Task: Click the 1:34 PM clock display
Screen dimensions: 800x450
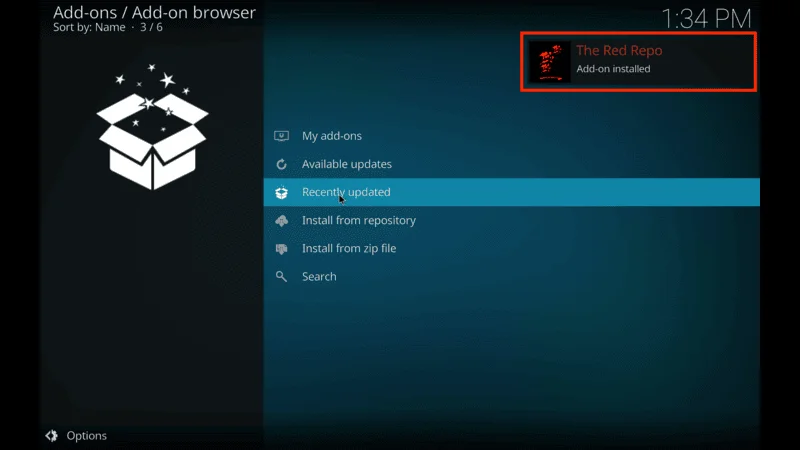Action: (706, 17)
